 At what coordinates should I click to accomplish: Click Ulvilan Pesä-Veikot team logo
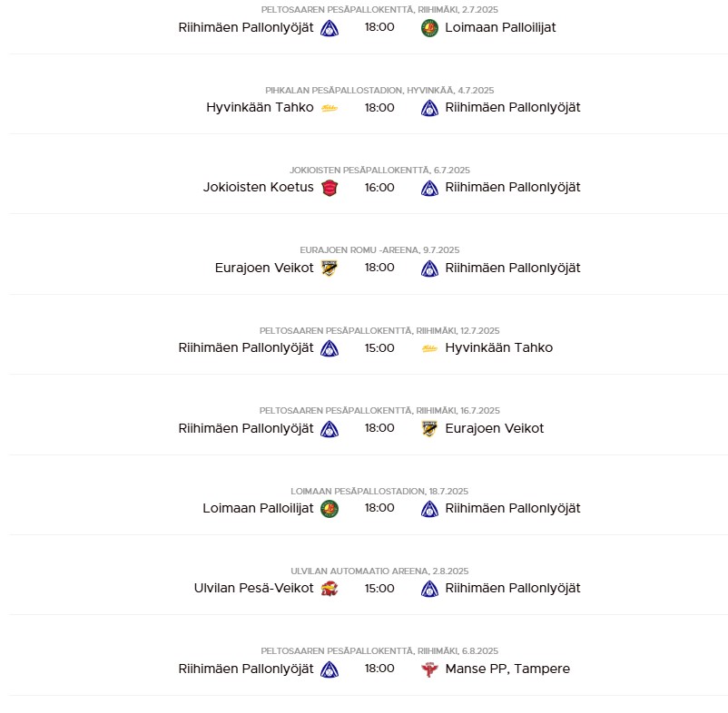point(330,589)
